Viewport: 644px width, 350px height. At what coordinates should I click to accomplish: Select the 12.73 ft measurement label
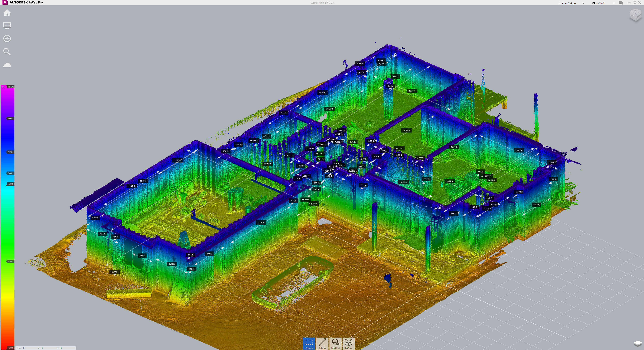click(x=399, y=148)
